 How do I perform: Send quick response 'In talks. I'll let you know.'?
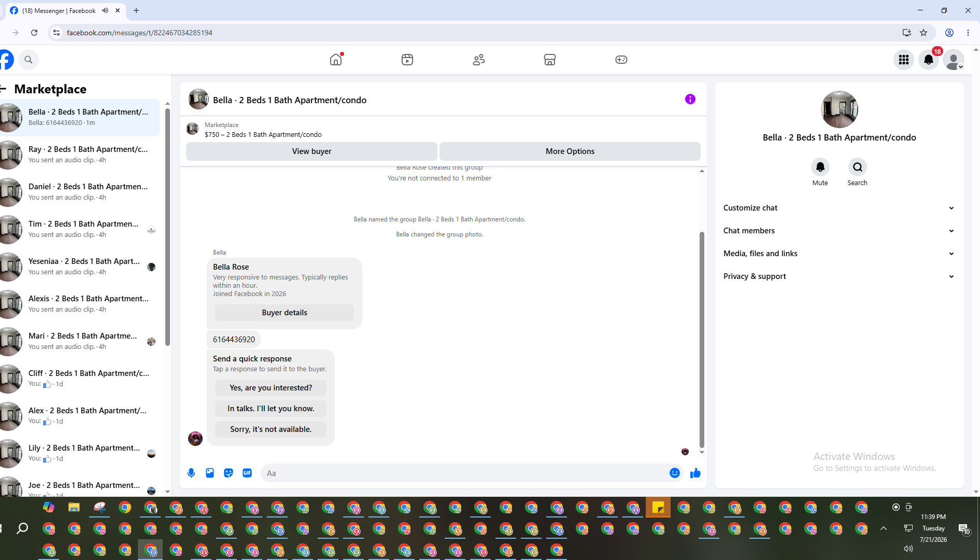pos(271,409)
